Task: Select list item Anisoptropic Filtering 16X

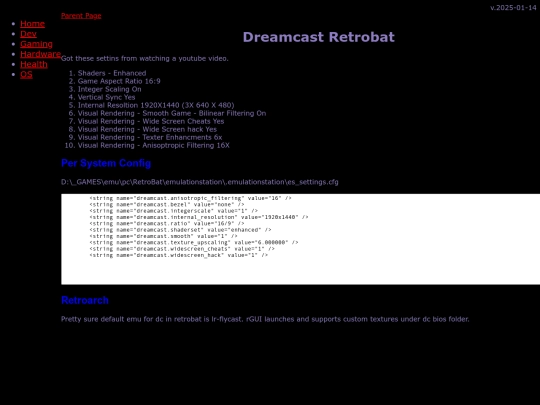Action: click(x=154, y=145)
